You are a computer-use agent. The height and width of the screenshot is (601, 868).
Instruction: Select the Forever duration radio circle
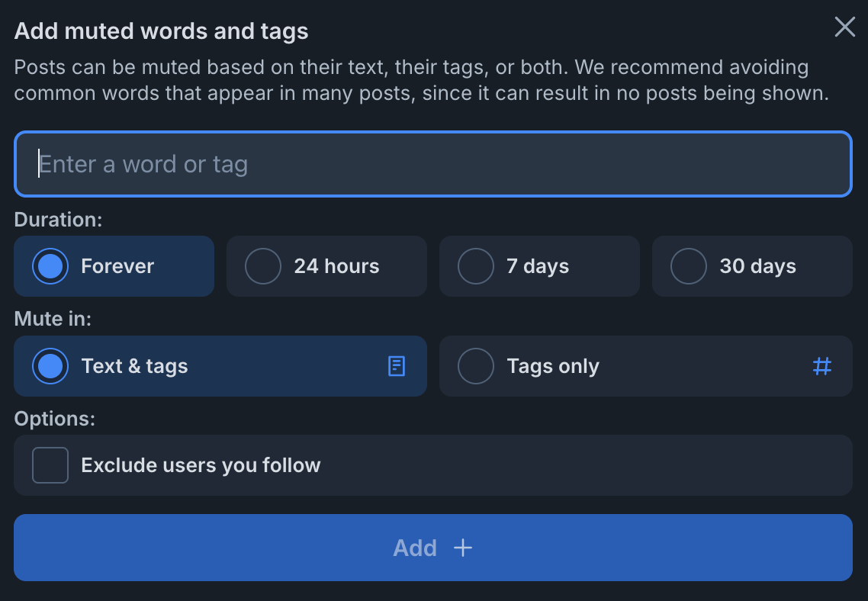tap(50, 266)
